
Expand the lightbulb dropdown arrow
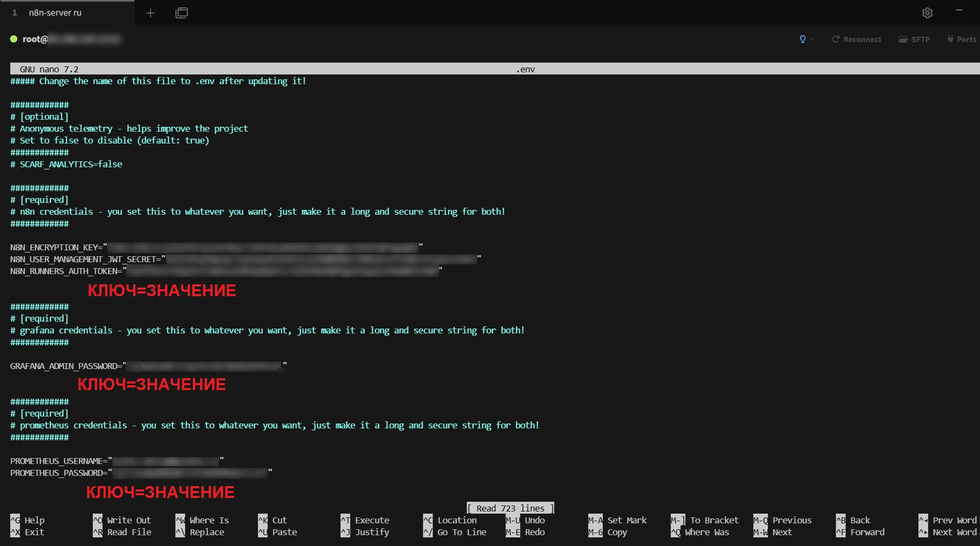tap(812, 39)
